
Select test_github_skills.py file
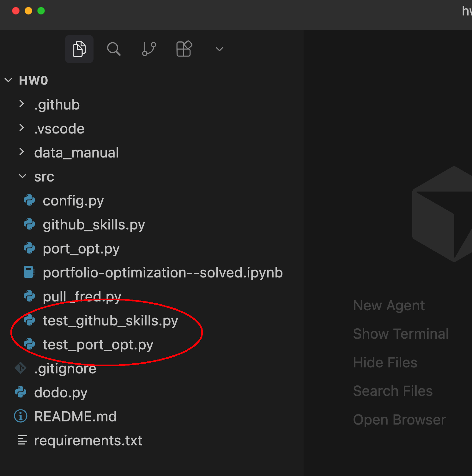pos(110,321)
